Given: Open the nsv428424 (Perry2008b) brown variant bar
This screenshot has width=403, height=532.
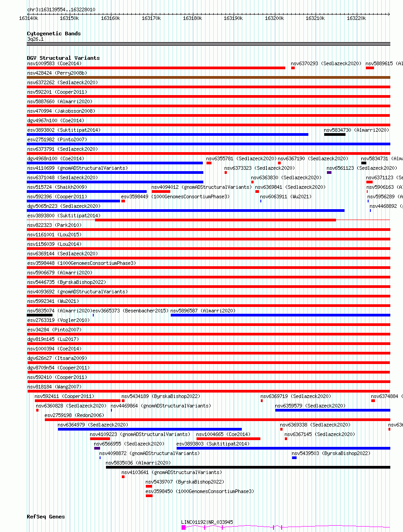Looking at the screenshot, I should [x=209, y=77].
